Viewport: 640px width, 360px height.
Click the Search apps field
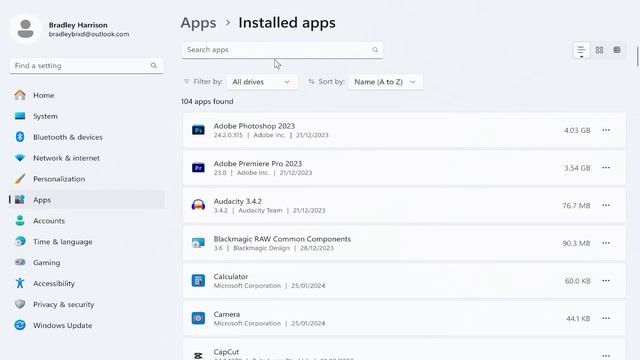pyautogui.click(x=282, y=50)
